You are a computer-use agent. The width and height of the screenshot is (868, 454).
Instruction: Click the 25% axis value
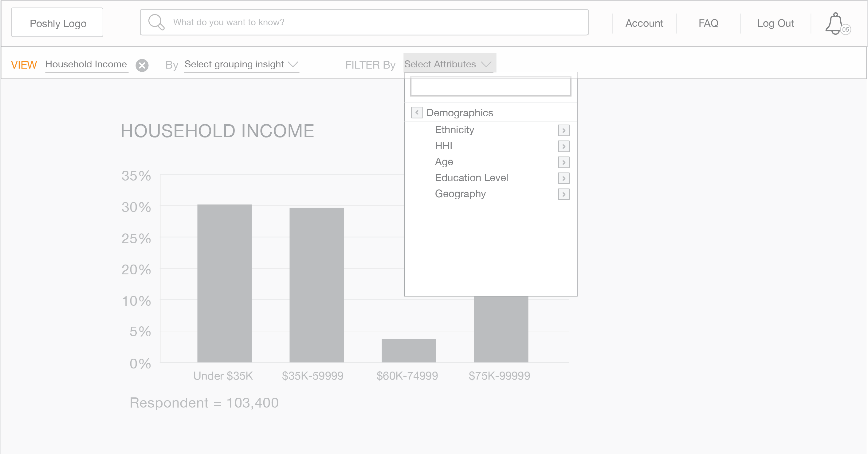(136, 238)
